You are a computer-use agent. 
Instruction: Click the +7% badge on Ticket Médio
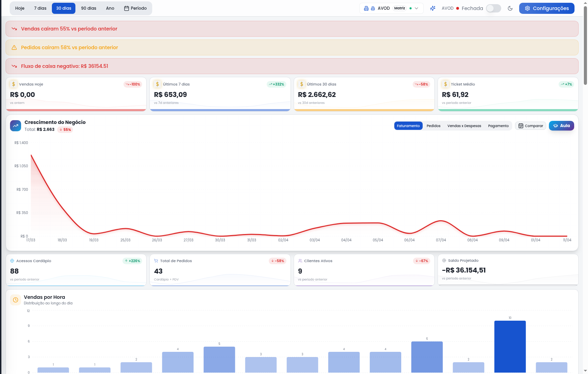(566, 84)
